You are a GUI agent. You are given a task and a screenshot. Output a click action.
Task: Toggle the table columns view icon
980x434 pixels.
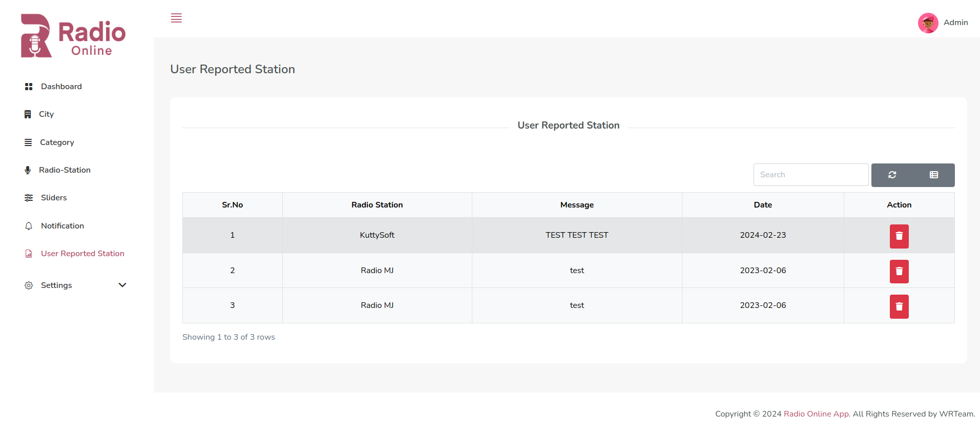pyautogui.click(x=934, y=175)
